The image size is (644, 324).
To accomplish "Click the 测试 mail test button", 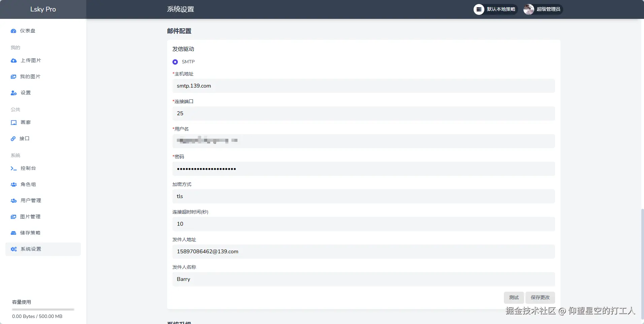I will point(514,298).
